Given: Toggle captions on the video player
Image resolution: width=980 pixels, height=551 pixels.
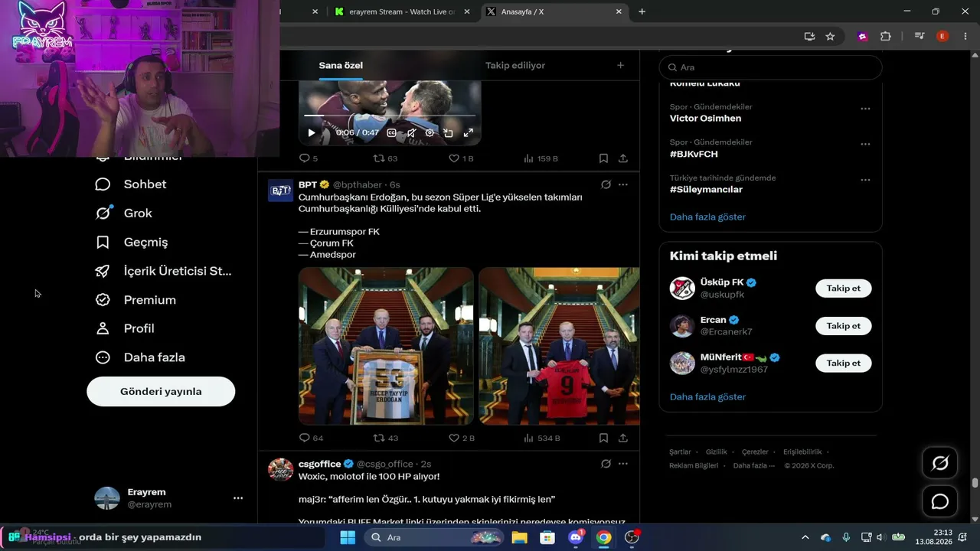Looking at the screenshot, I should (391, 133).
